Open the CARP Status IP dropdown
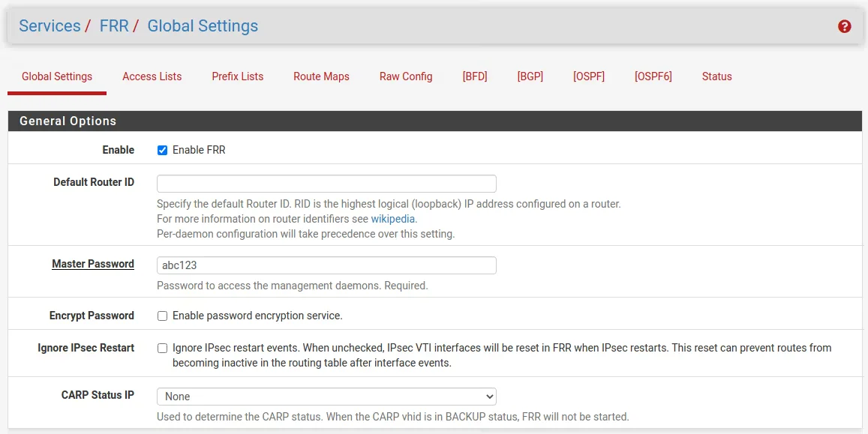This screenshot has height=434, width=868. pos(326,397)
